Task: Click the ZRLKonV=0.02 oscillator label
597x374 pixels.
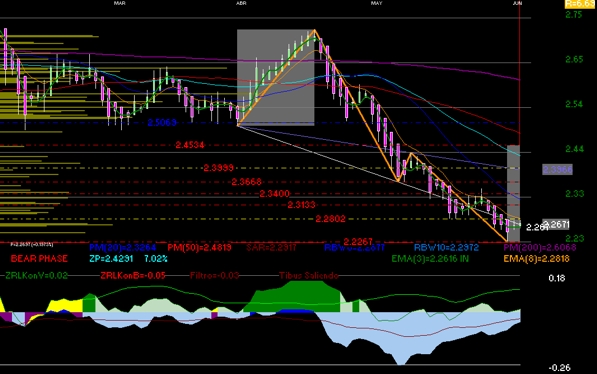Action: tap(37, 276)
